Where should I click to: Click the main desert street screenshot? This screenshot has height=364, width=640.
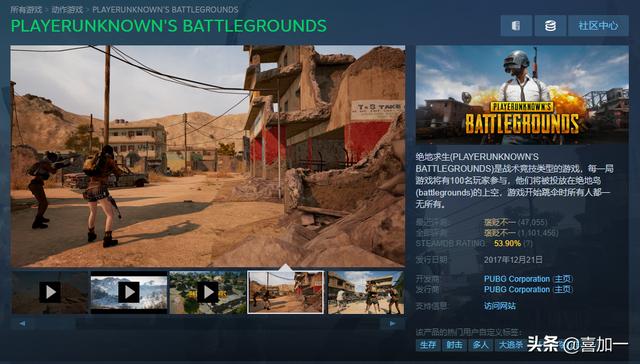(208, 156)
